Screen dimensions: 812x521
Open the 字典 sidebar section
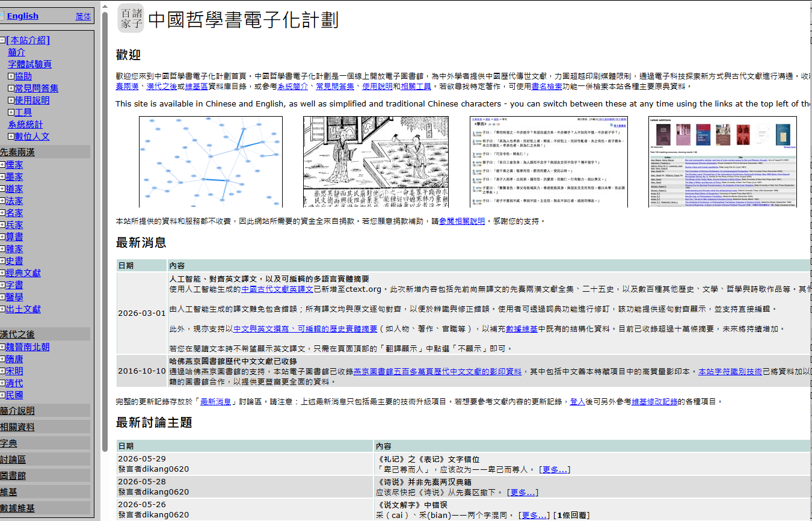(8, 443)
